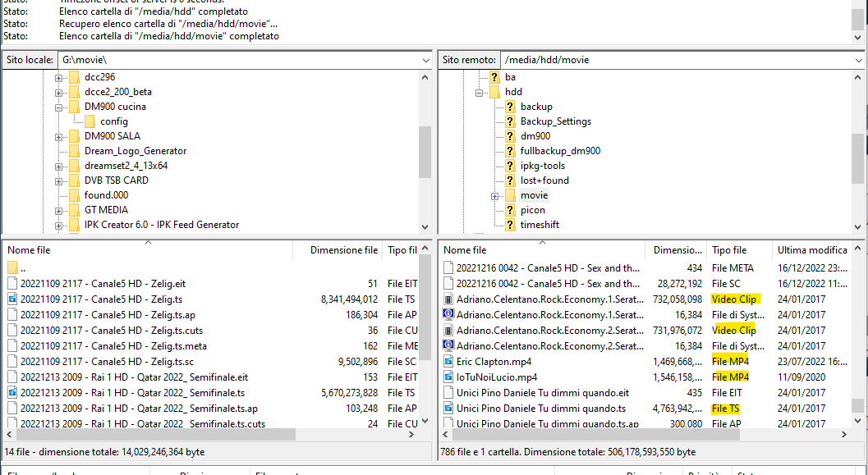Click the unknown-folder icon next to ba
This screenshot has width=868, height=475.
coord(495,77)
